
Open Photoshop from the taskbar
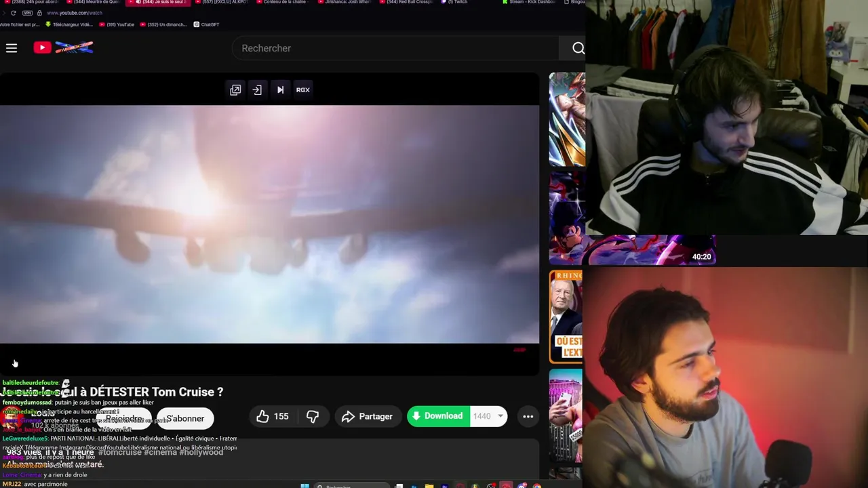pos(414,485)
